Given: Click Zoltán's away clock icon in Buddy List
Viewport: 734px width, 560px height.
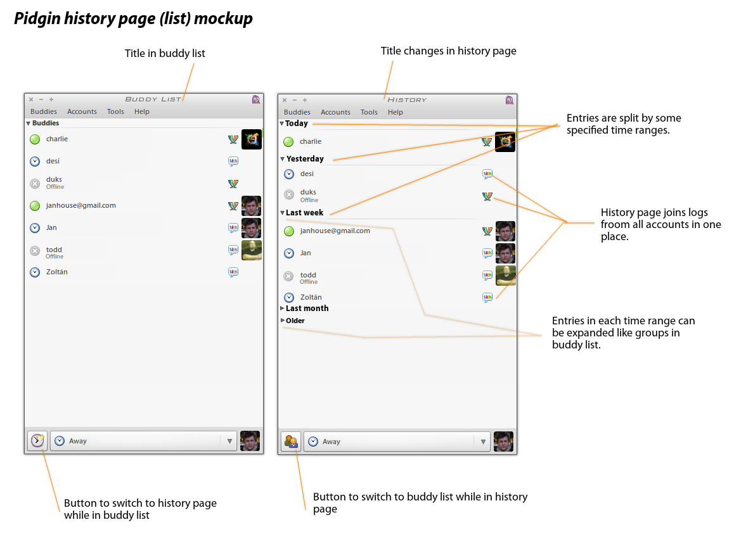Looking at the screenshot, I should coord(35,272).
